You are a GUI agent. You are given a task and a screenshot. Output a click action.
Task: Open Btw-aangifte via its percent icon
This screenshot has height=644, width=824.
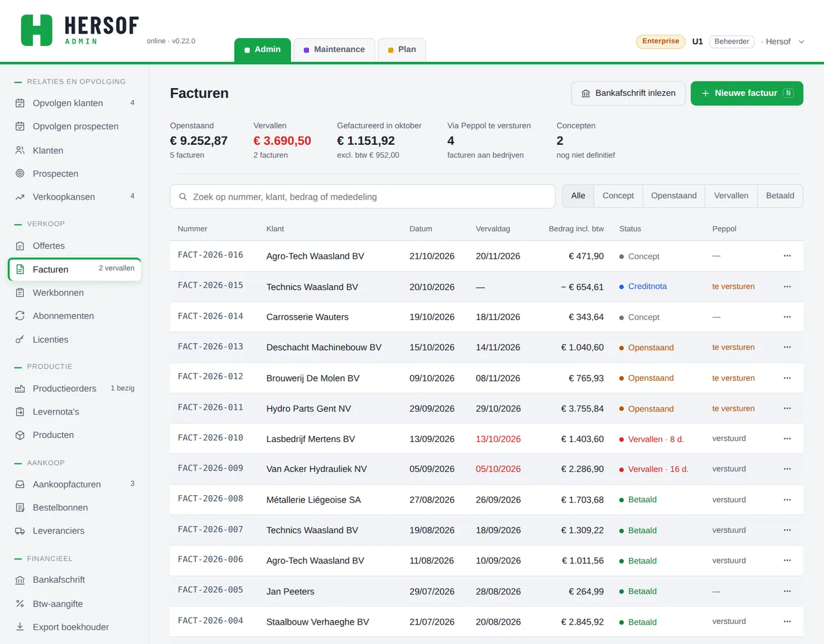point(20,604)
